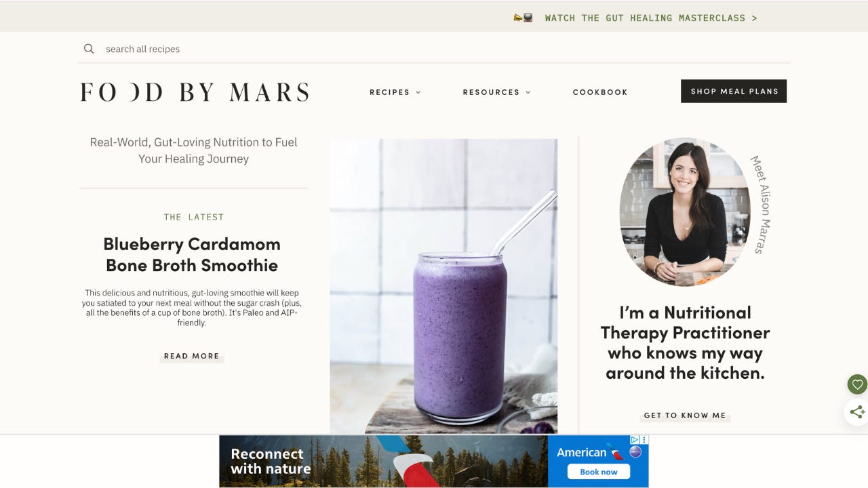This screenshot has height=488, width=868.
Task: Open the Recipes menu label
Action: pyautogui.click(x=389, y=92)
